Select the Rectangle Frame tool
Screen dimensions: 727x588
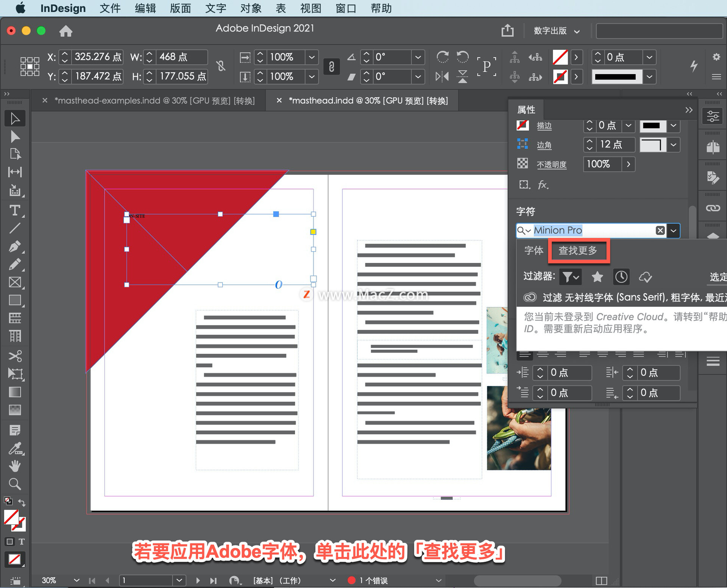[x=15, y=282]
